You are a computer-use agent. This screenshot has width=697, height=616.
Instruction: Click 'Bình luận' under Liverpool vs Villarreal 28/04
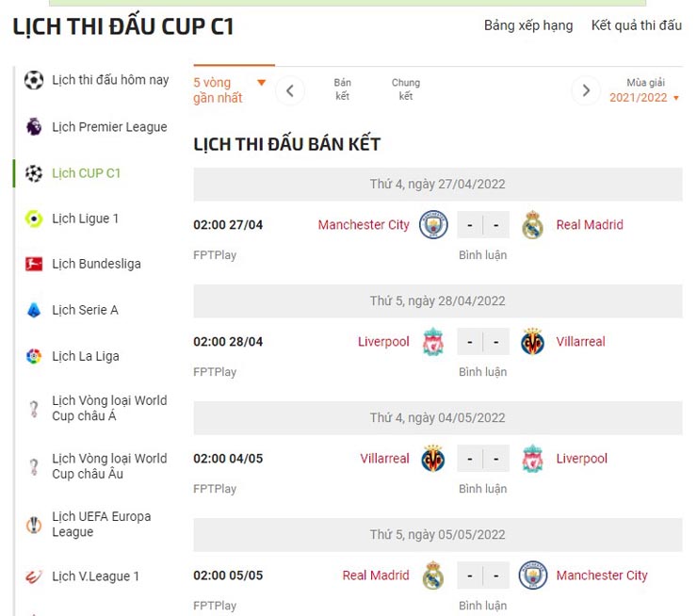[x=482, y=372]
